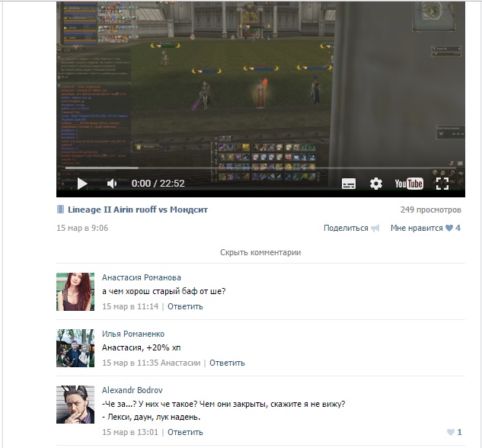The image size is (482, 448).
Task: Mute the video volume speaker icon
Action: coord(112,184)
